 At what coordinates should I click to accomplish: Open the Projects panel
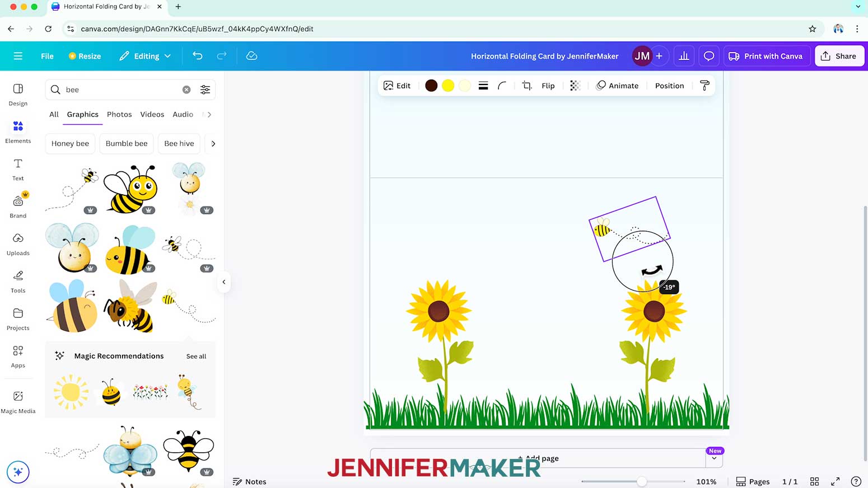(18, 320)
